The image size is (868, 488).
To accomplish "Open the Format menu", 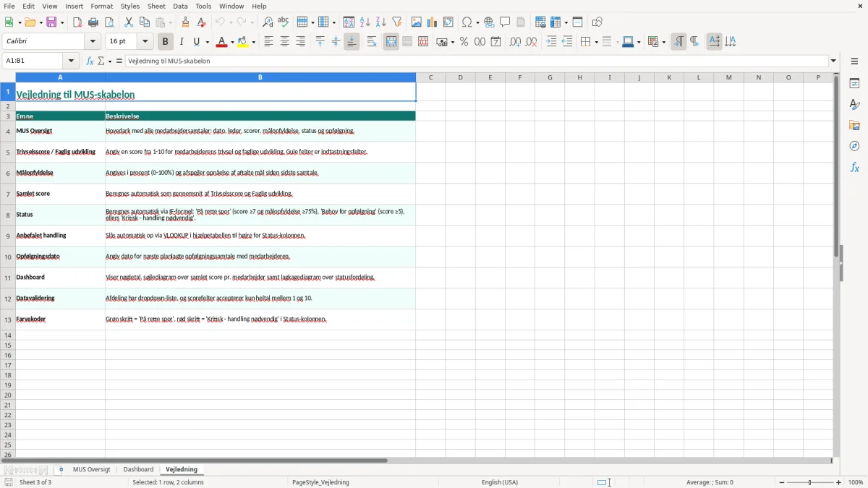I will pyautogui.click(x=102, y=6).
